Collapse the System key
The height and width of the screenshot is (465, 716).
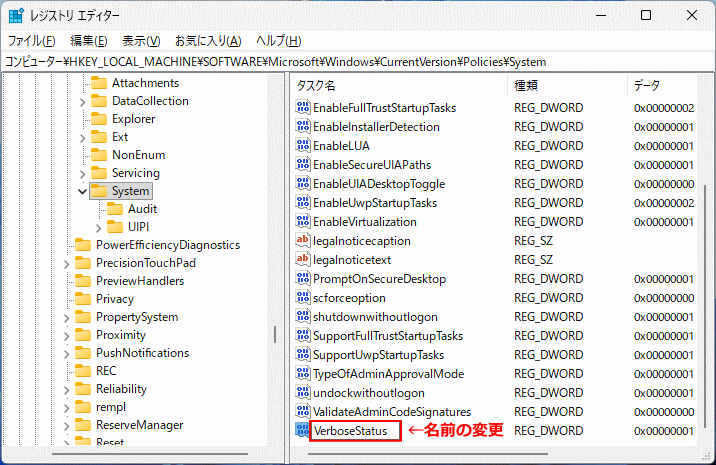coord(82,191)
